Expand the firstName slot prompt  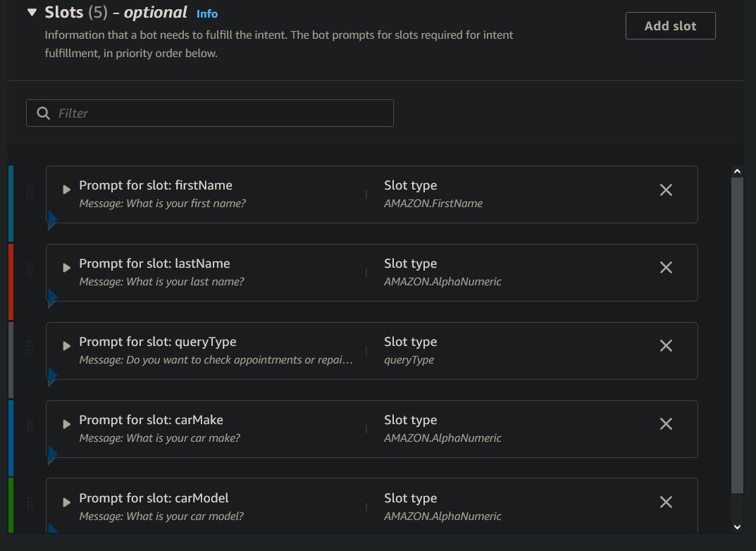point(66,190)
